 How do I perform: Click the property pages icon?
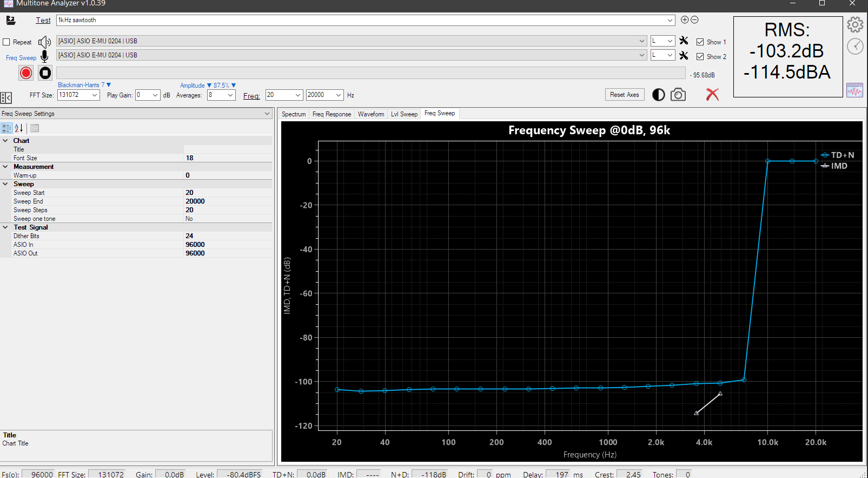[x=35, y=128]
